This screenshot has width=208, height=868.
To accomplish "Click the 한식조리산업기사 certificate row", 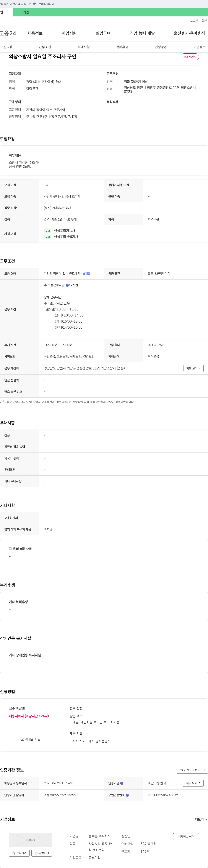I will point(66,237).
